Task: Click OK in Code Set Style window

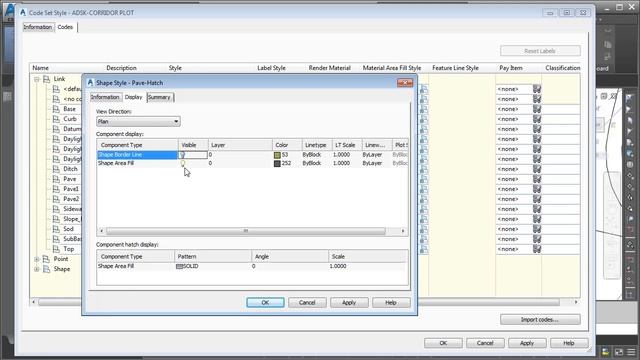Action: 443,343
